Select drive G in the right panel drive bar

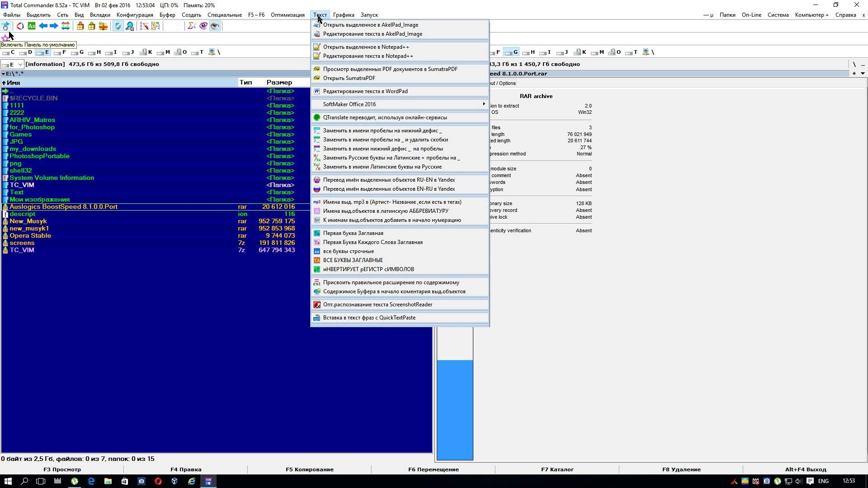point(511,52)
